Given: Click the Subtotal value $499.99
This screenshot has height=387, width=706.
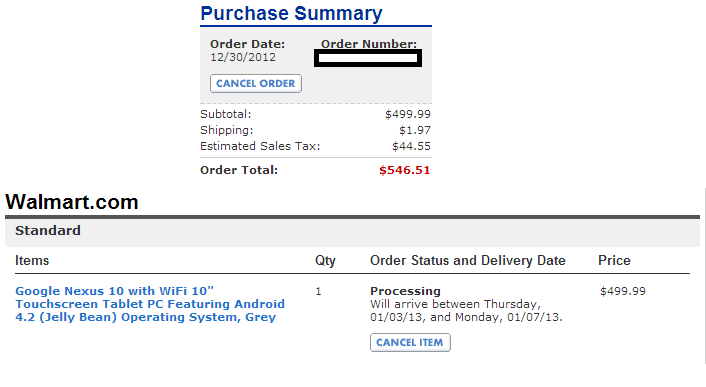Looking at the screenshot, I should (x=407, y=114).
